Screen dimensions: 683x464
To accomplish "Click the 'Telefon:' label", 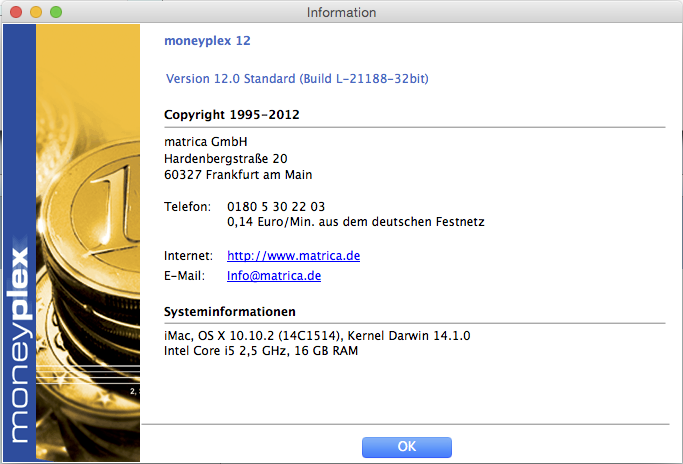I will (x=187, y=207).
